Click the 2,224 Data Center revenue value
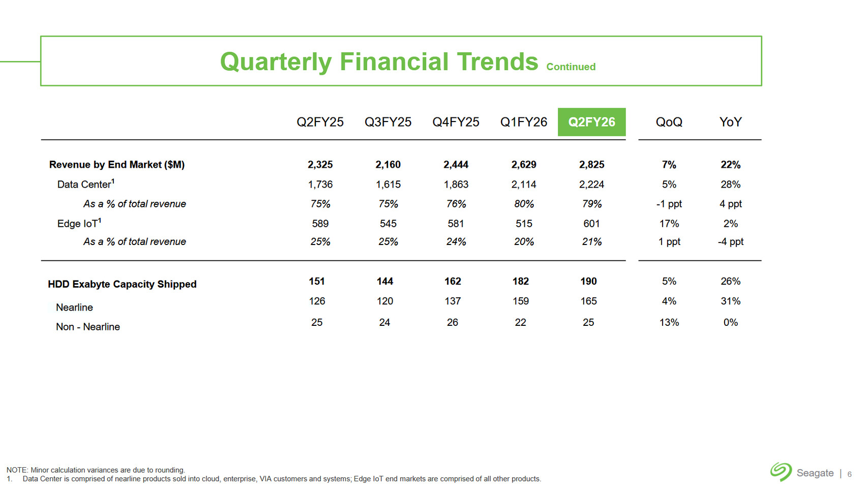Viewport: 868px width, 488px height. [591, 184]
